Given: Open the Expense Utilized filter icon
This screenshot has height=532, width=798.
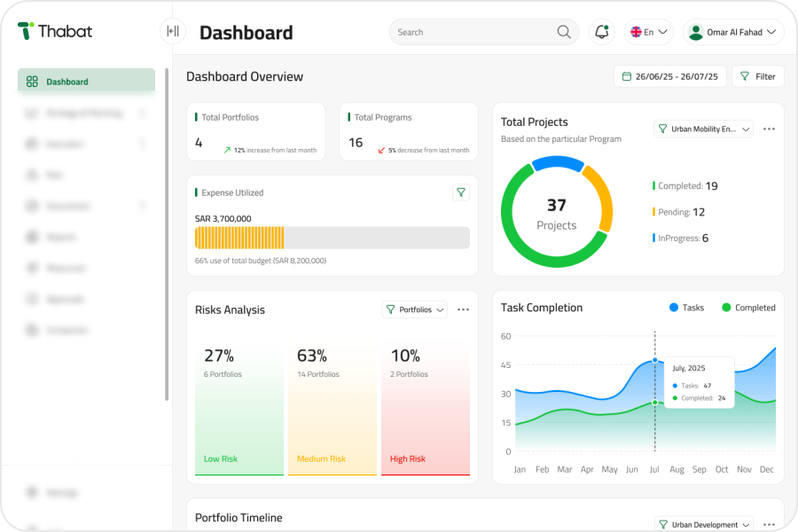Looking at the screenshot, I should point(460,192).
